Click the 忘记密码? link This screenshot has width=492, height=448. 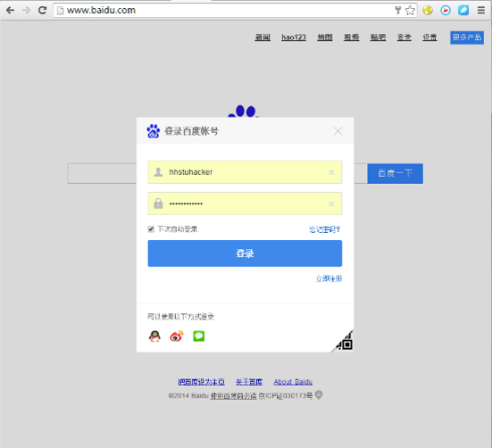325,229
